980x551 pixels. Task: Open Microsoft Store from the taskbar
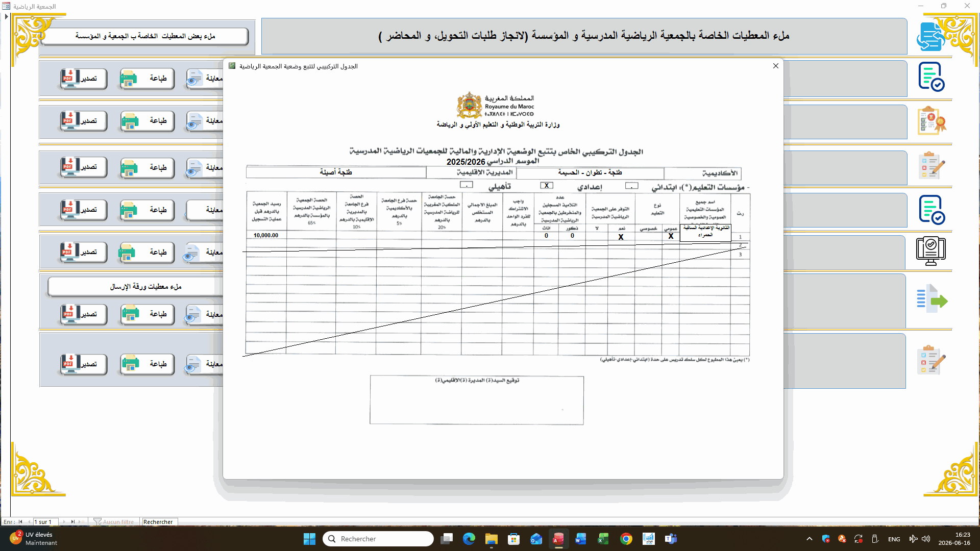pyautogui.click(x=513, y=539)
